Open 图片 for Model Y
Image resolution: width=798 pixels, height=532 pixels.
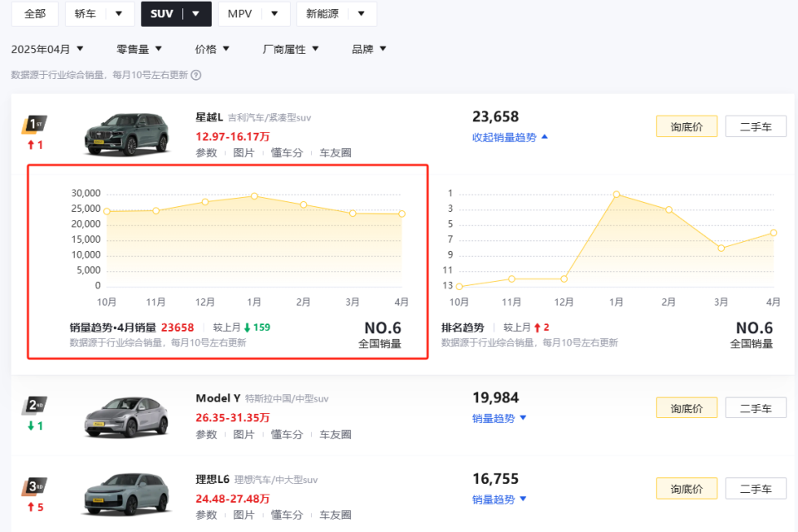244,434
